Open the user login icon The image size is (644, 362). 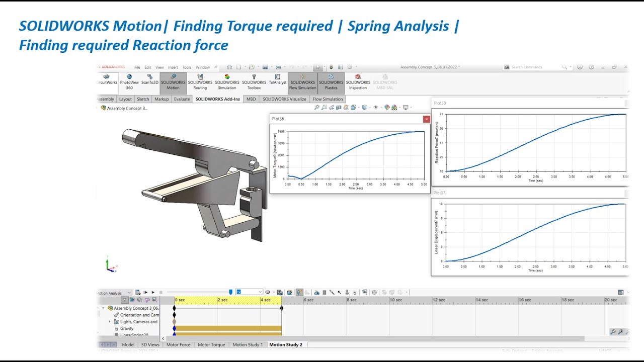[x=580, y=67]
